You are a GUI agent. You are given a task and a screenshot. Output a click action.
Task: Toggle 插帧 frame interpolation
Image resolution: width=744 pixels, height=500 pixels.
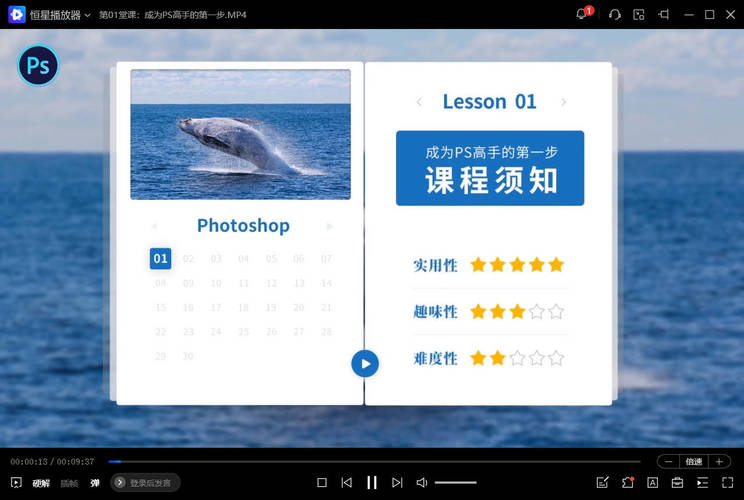(69, 483)
